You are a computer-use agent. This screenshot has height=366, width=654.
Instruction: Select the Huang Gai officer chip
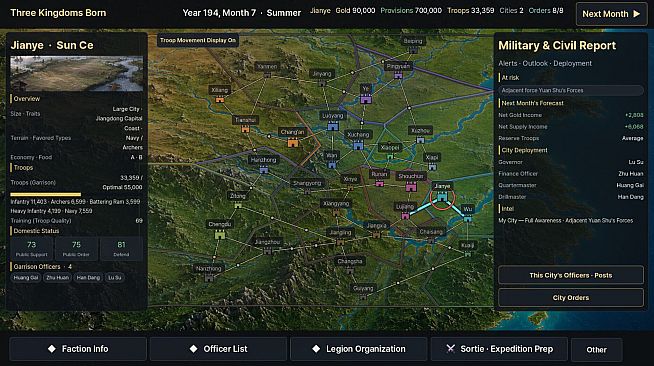tap(26, 278)
